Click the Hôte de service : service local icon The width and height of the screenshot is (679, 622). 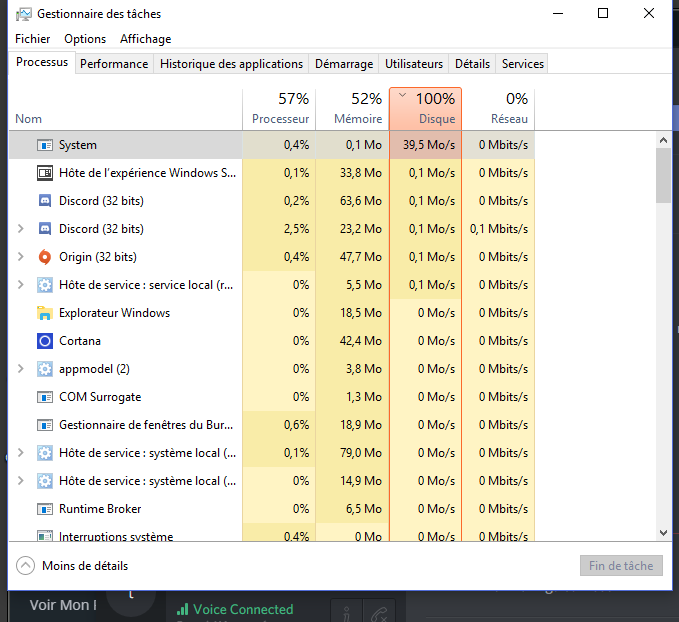click(45, 285)
